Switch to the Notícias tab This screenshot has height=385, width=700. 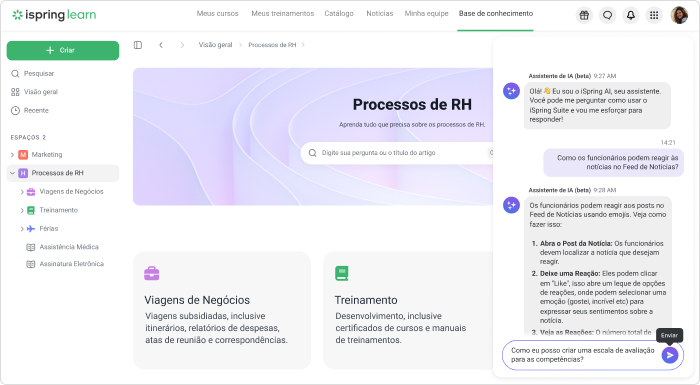379,13
